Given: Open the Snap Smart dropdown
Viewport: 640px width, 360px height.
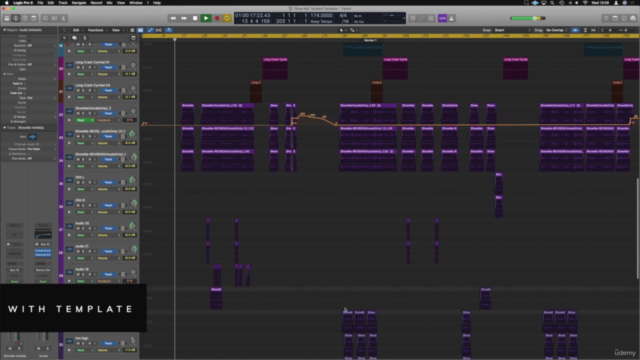Looking at the screenshot, I should pos(512,30).
